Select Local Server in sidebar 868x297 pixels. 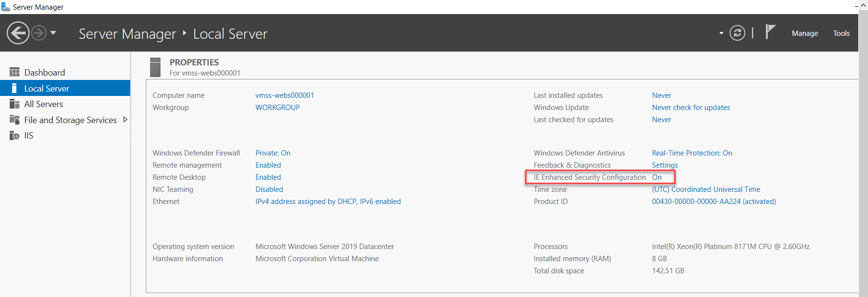46,88
